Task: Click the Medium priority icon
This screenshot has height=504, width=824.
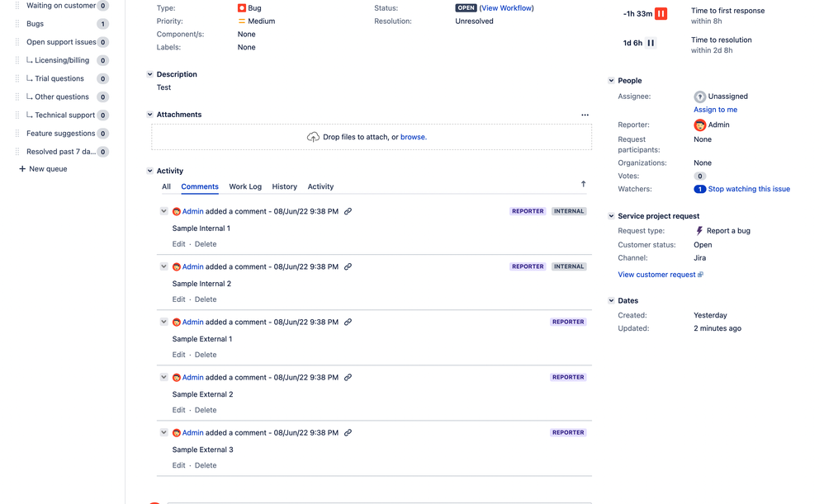Action: (x=242, y=21)
